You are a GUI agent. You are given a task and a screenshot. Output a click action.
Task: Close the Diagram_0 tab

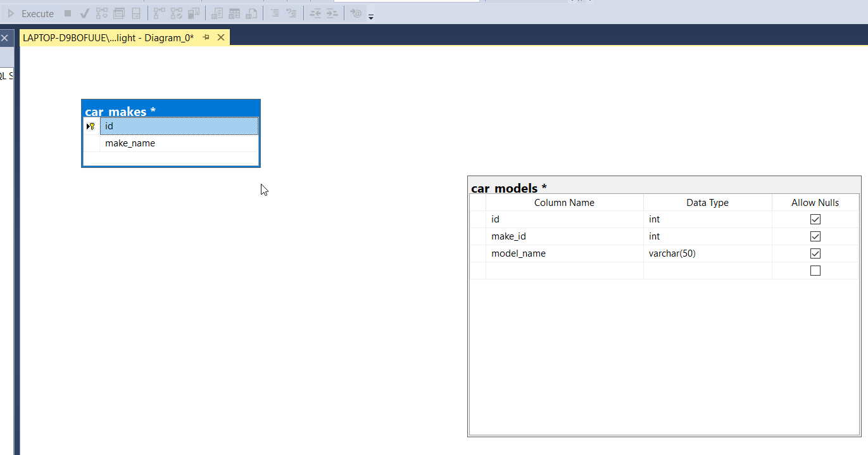[x=221, y=38]
